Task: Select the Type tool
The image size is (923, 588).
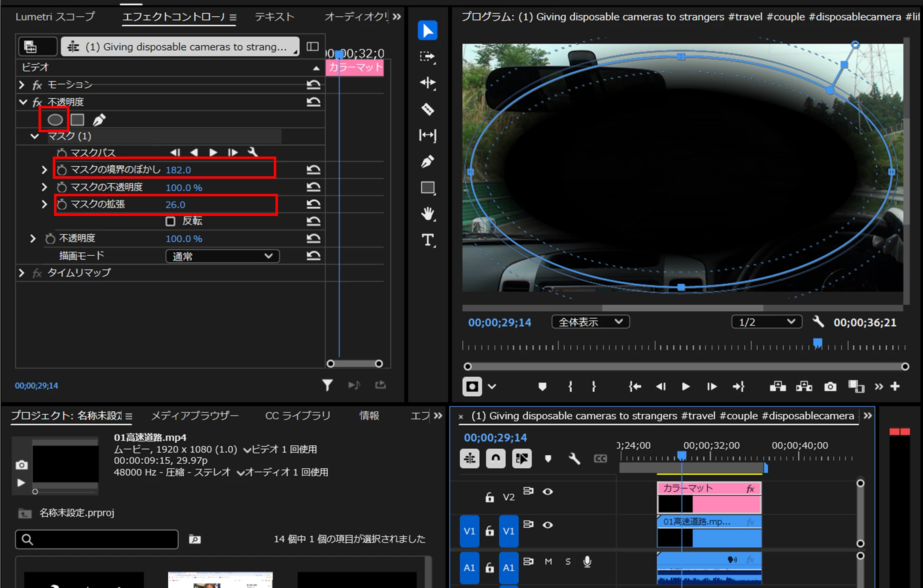Action: 427,240
